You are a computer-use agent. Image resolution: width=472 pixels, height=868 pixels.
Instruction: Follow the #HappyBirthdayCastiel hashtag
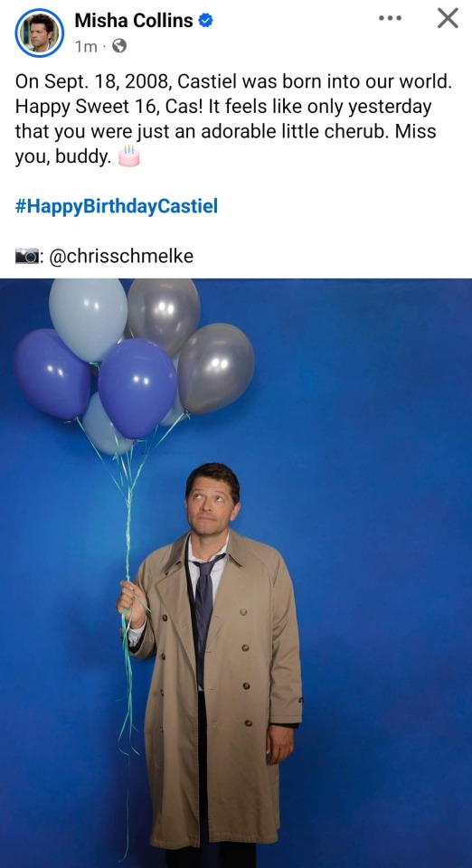point(117,206)
